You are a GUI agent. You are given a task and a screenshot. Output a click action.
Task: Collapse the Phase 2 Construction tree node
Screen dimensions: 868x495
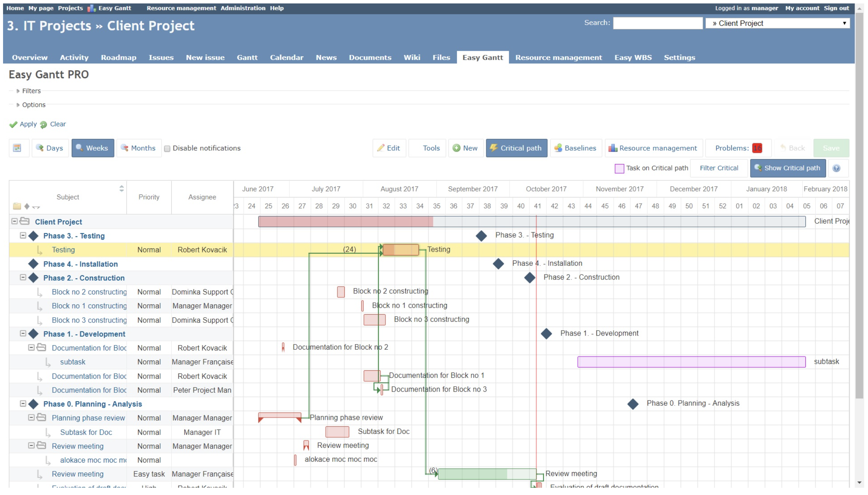click(x=23, y=278)
